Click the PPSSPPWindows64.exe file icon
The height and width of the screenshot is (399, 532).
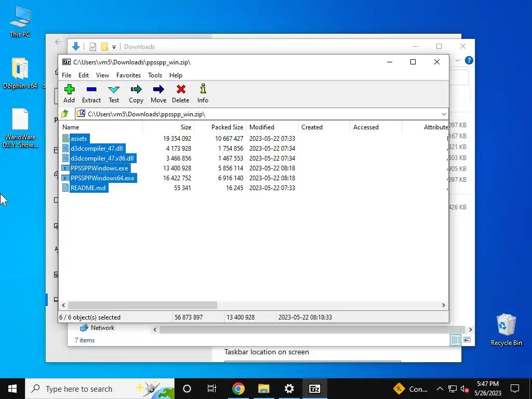(65, 178)
